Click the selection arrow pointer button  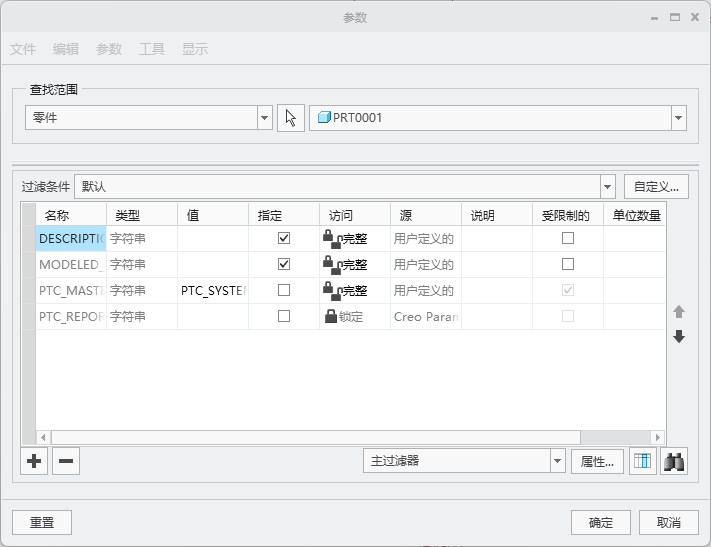click(x=291, y=118)
